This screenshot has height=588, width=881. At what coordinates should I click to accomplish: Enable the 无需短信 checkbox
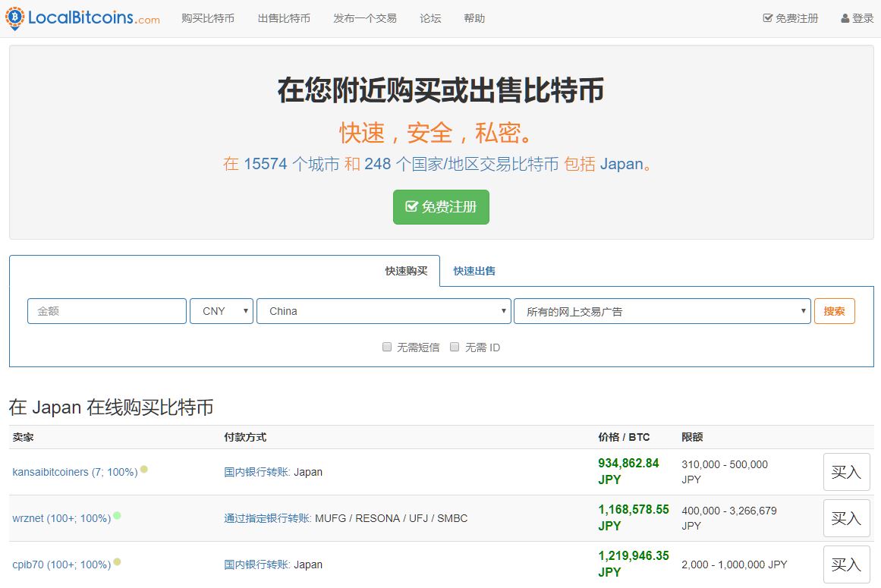(x=386, y=347)
